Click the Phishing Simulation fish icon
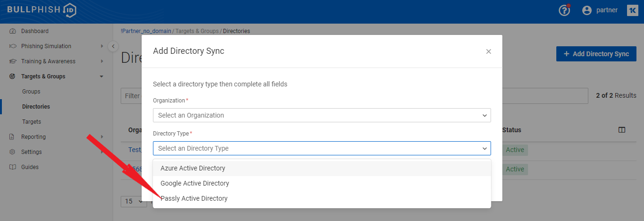The image size is (644, 221). pyautogui.click(x=13, y=46)
